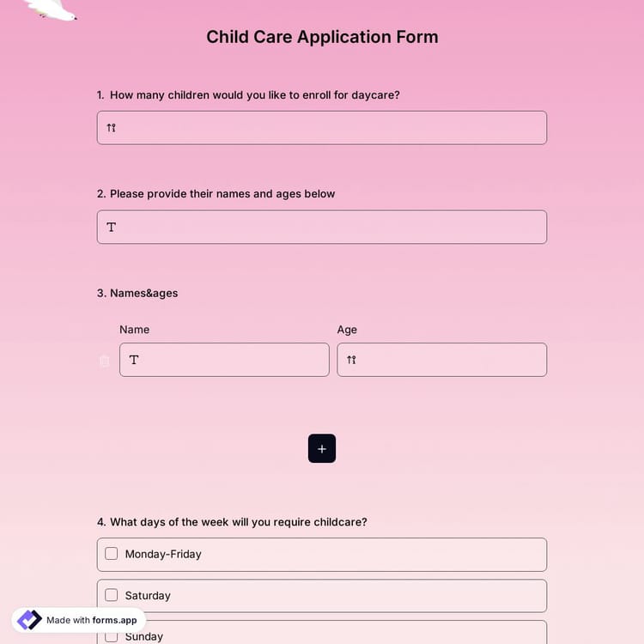Tick the Sunday checkbox

[x=112, y=636]
